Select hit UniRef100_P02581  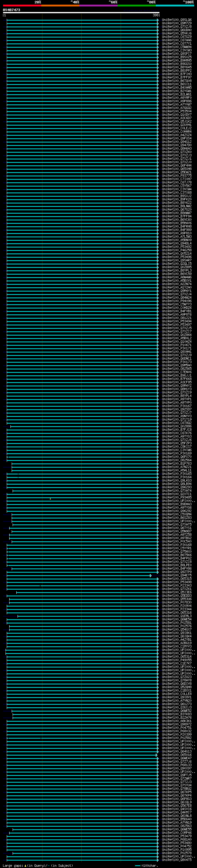pyautogui.click(x=176, y=623)
